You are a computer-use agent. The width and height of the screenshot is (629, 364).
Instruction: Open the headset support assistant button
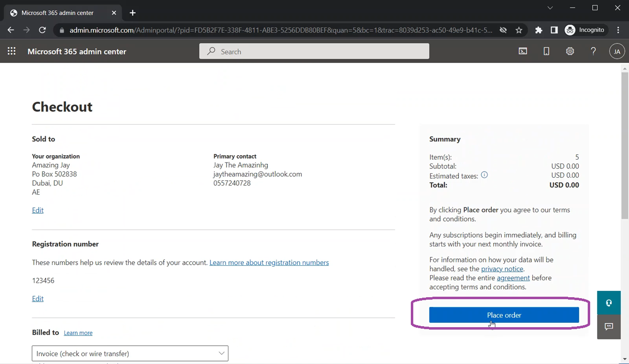click(609, 303)
